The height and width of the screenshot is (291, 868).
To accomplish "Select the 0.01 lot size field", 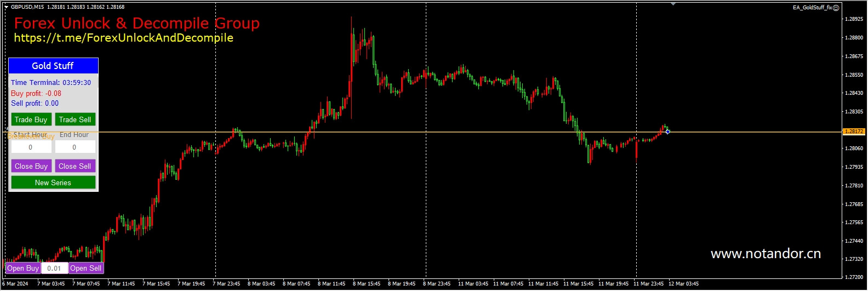I will pyautogui.click(x=54, y=268).
